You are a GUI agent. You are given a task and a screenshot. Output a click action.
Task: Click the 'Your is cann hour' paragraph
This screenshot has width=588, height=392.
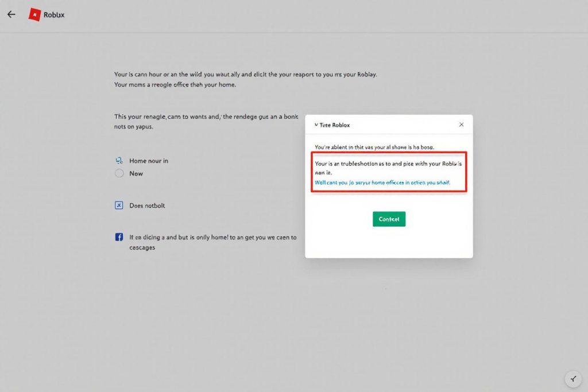[245, 80]
